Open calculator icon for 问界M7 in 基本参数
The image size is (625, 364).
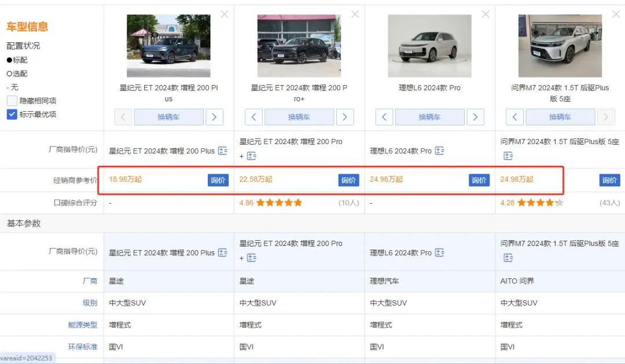click(x=508, y=258)
